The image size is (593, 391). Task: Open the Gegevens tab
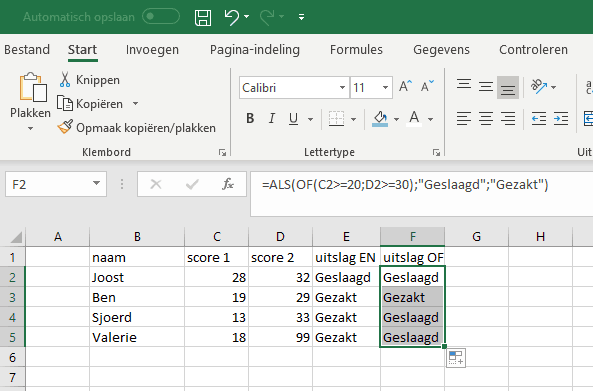point(441,50)
